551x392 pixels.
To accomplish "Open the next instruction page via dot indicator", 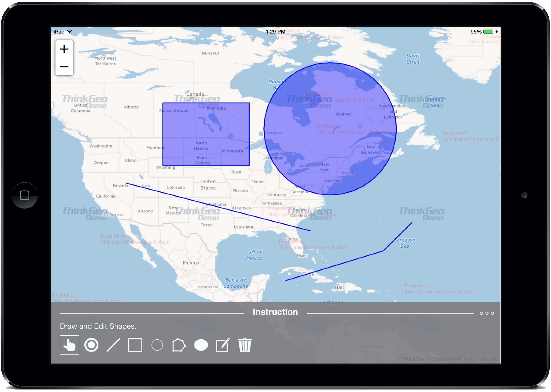I will coord(487,313).
